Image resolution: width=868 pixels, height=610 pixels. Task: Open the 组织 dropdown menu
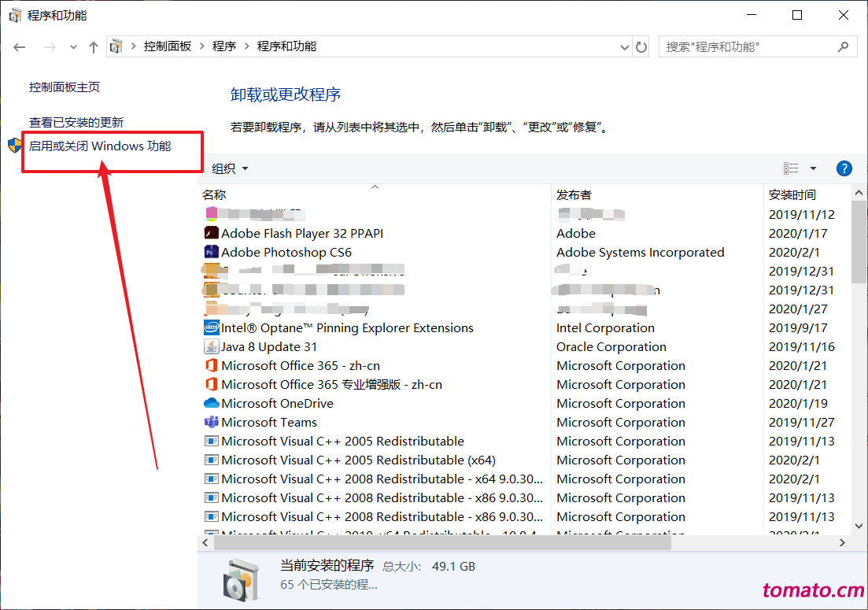[230, 168]
